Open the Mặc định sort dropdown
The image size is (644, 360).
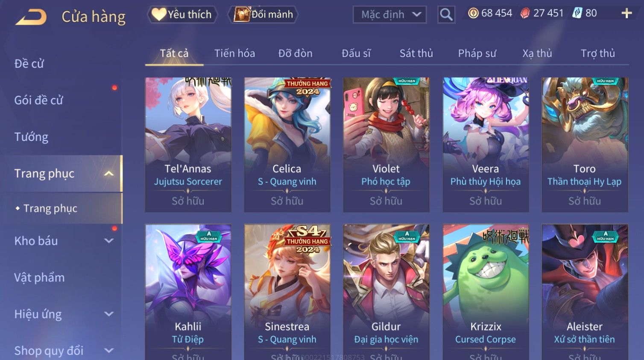[x=390, y=15]
